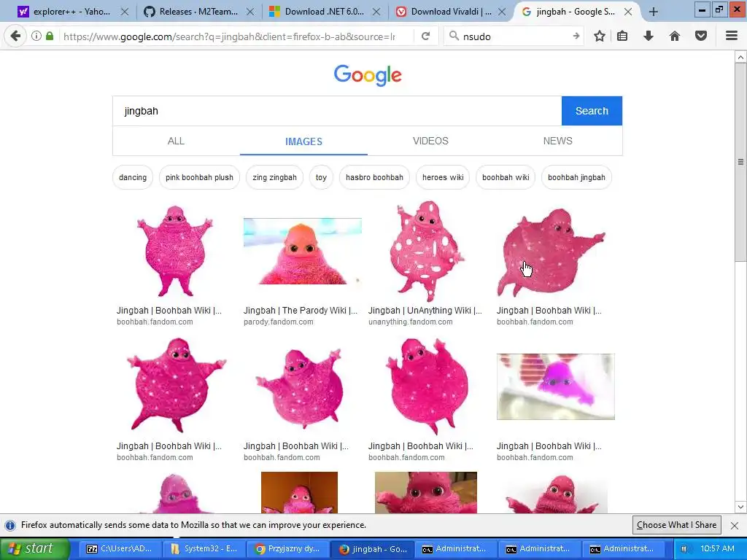747x560 pixels.
Task: Save page to Pocket icon
Action: point(701,36)
